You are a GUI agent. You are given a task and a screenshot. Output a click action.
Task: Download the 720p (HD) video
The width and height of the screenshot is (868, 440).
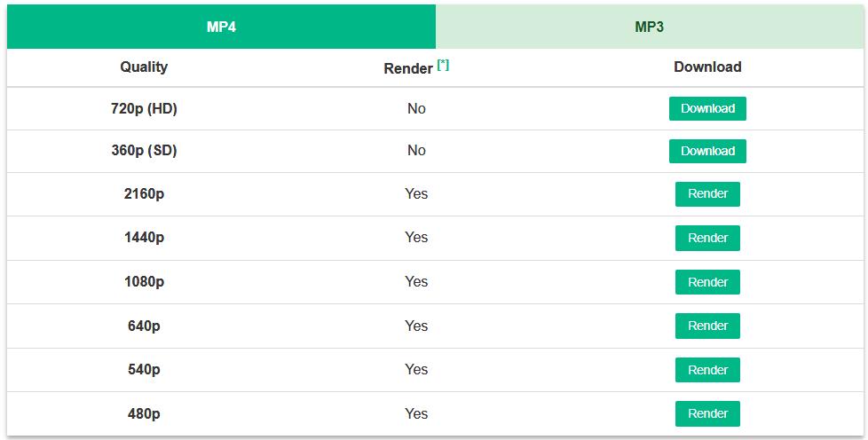tap(707, 108)
